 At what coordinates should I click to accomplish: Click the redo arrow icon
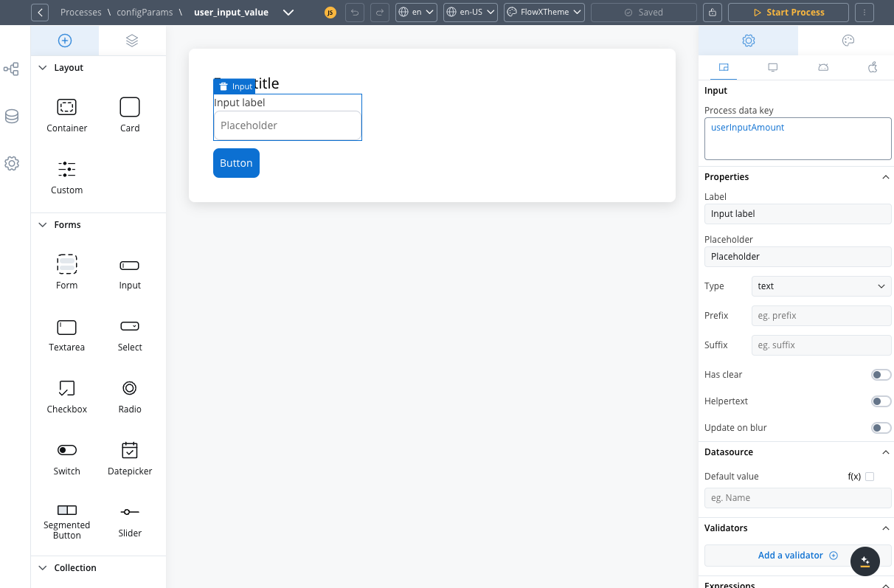pos(379,13)
